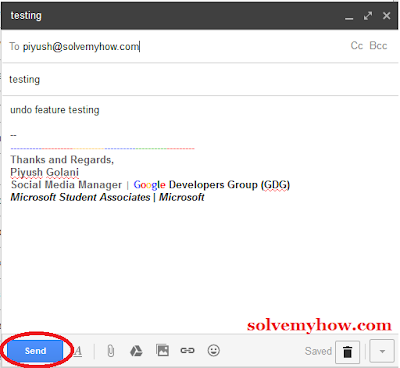Image resolution: width=400 pixels, height=368 pixels.
Task: Close the compose window
Action: 387,16
